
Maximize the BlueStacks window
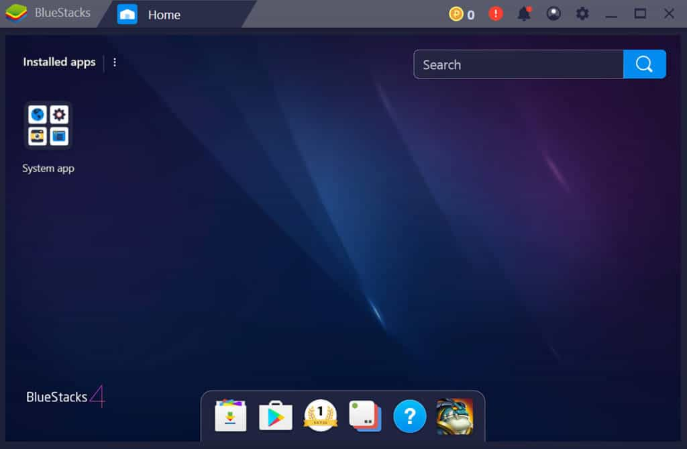[x=640, y=14]
